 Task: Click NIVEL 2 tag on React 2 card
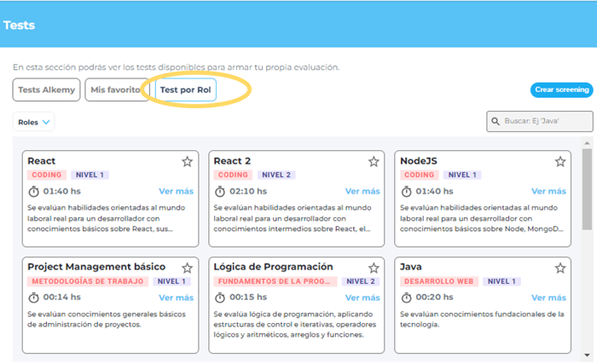[x=276, y=175]
